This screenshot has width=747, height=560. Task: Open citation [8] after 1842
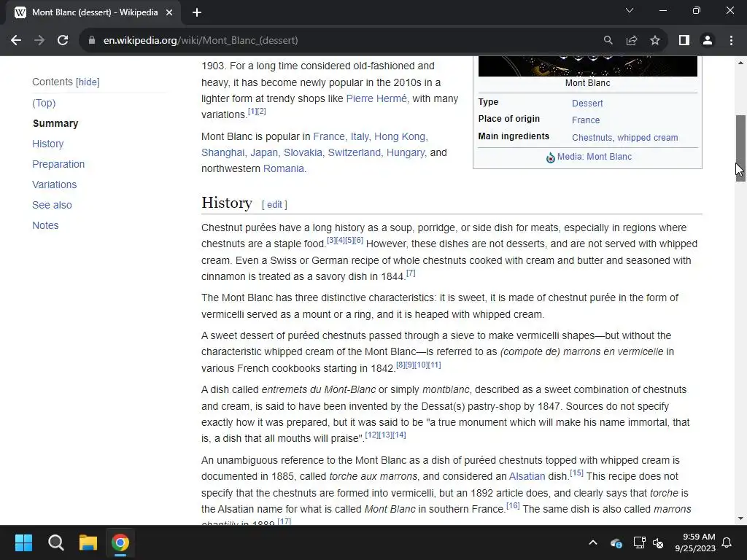400,365
